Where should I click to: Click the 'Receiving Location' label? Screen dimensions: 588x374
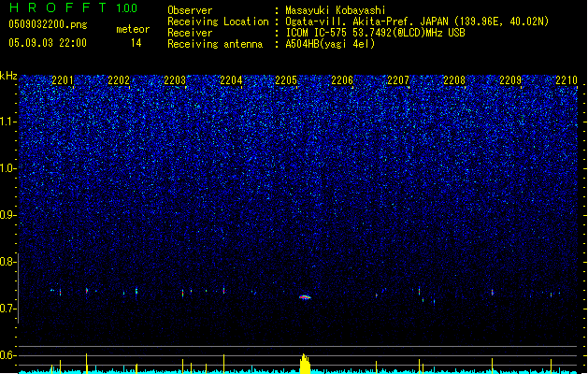pyautogui.click(x=218, y=22)
